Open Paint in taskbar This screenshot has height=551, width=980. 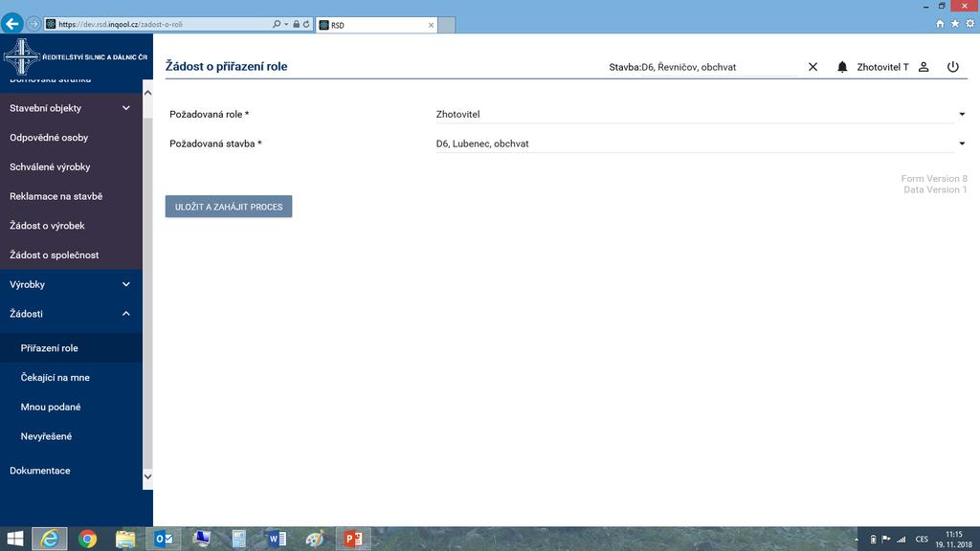tap(314, 539)
